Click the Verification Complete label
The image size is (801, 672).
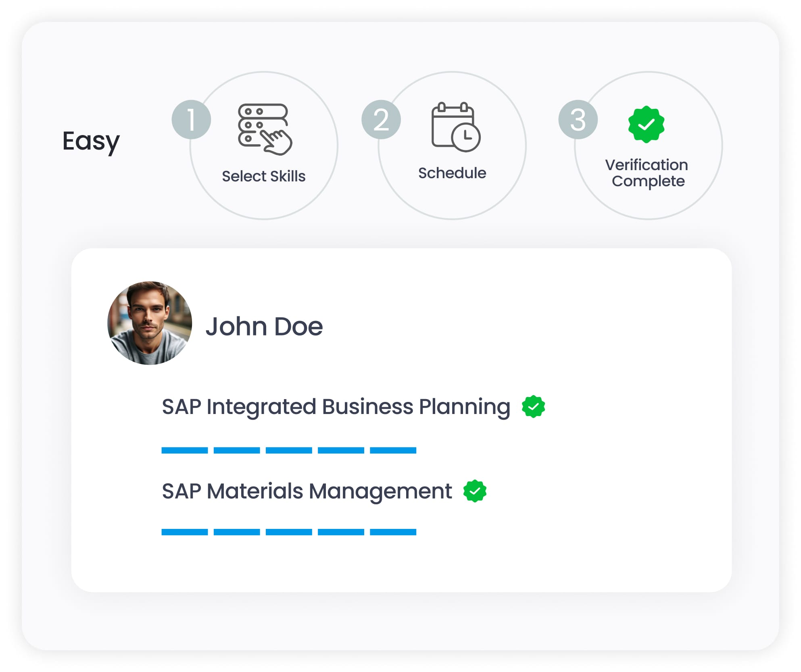(647, 173)
